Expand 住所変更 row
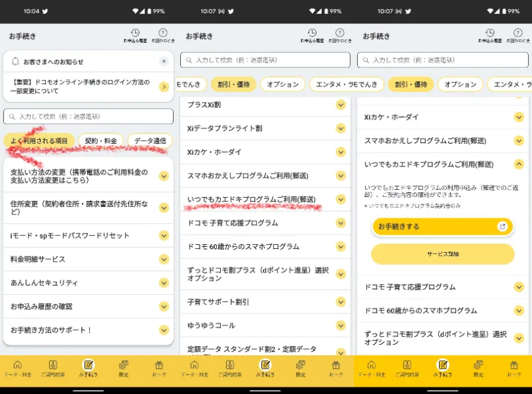The image size is (532, 394). [88, 208]
